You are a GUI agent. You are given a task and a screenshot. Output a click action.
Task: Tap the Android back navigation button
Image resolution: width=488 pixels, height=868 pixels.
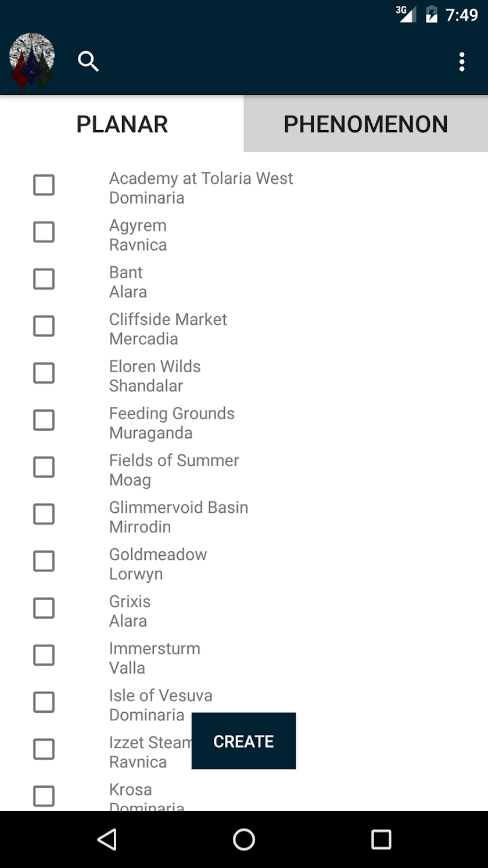tap(107, 840)
